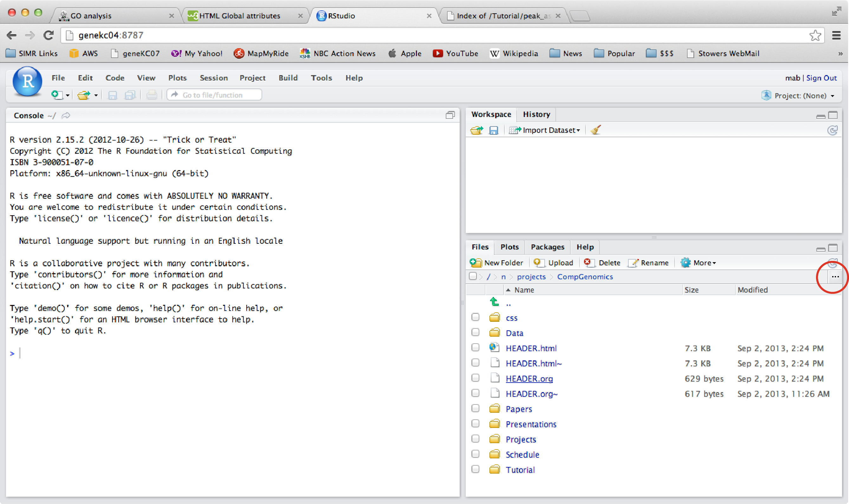Maximize the Workspace pane

tap(833, 115)
